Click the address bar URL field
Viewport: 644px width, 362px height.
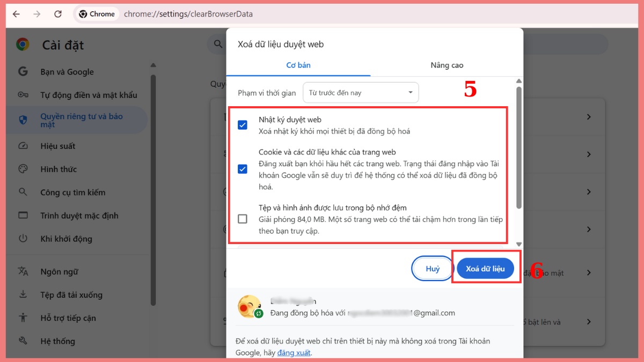pos(188,14)
